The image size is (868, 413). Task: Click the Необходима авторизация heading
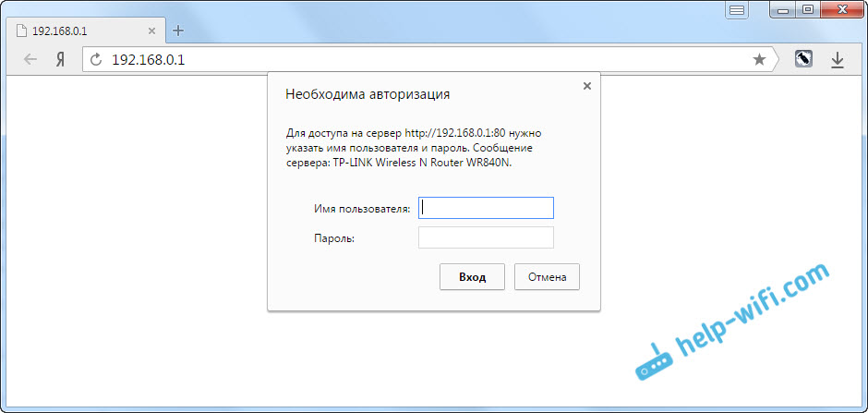pyautogui.click(x=368, y=94)
